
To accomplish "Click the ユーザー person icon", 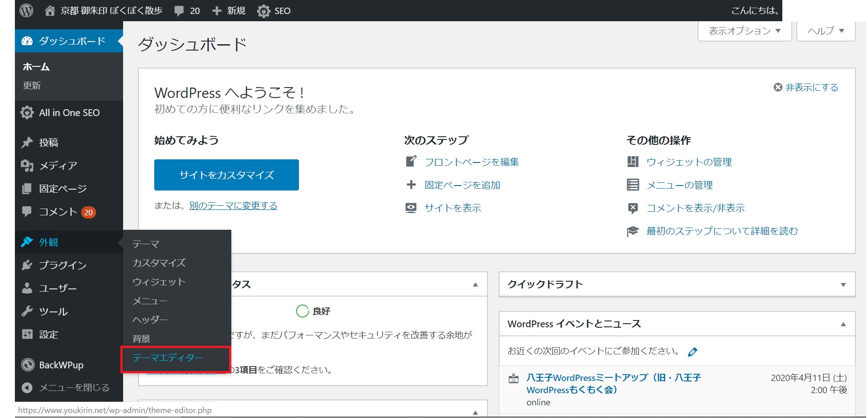I will point(27,288).
